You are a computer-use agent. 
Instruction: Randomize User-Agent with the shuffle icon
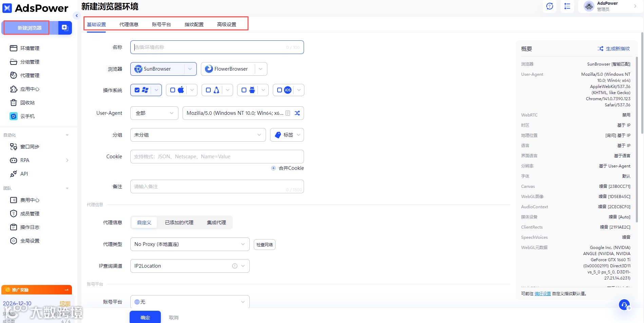(x=297, y=113)
